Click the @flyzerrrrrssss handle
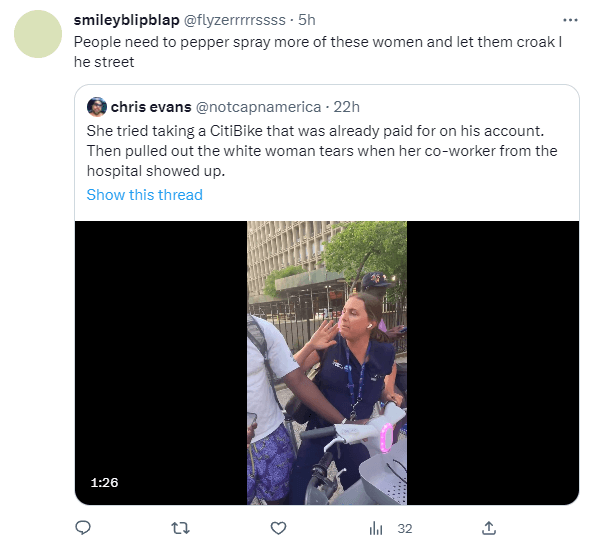This screenshot has width=595, height=548. pos(235,20)
